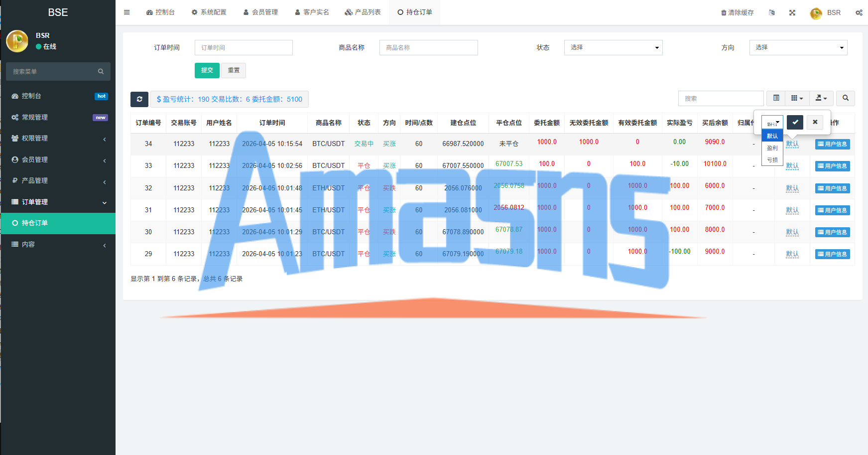Click the 商品名称 input field
The image size is (868, 455).
[x=429, y=47]
